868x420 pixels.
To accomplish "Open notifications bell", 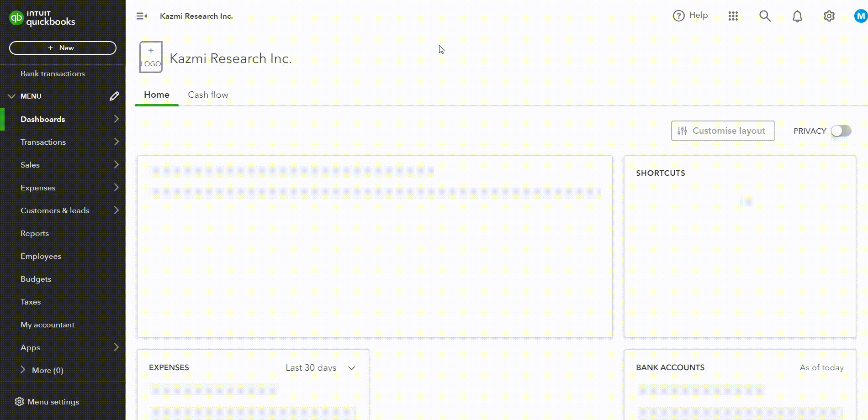I will [x=797, y=16].
